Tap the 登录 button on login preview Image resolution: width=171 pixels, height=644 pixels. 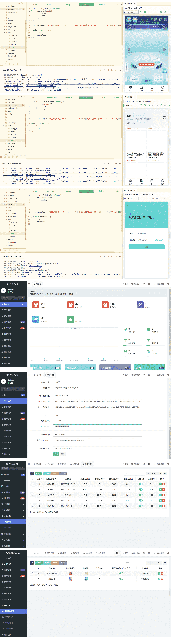pos(146,247)
